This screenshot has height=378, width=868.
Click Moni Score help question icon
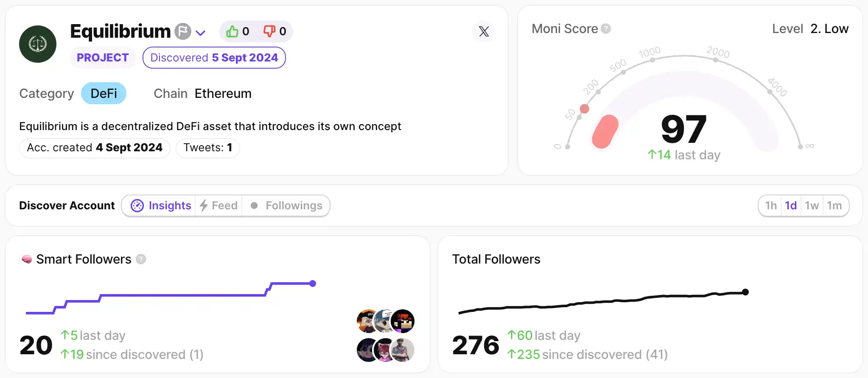(x=606, y=29)
